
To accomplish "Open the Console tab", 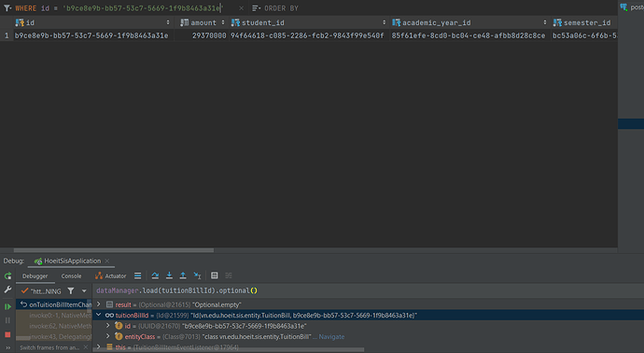I will 71,276.
